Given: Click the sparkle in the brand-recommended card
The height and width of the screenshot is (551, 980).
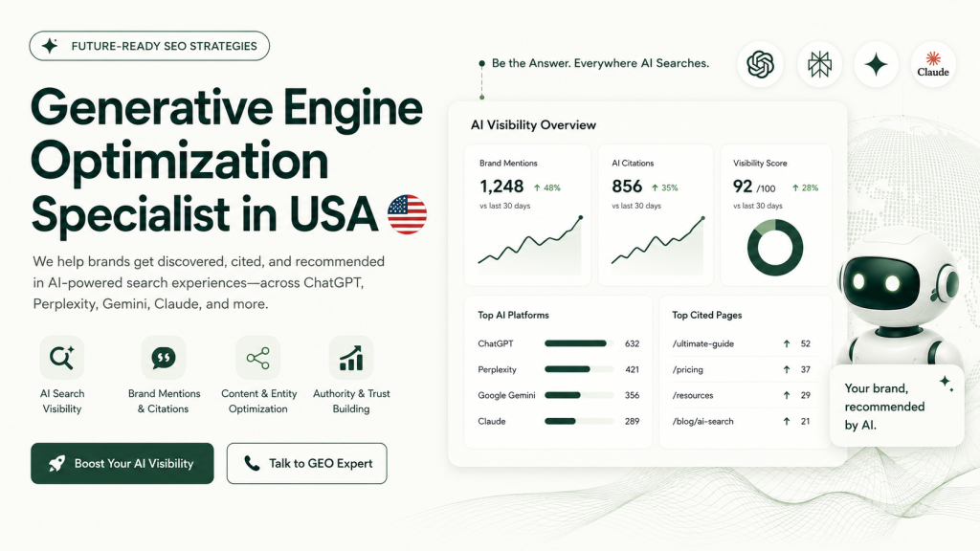Looking at the screenshot, I should click(x=947, y=383).
